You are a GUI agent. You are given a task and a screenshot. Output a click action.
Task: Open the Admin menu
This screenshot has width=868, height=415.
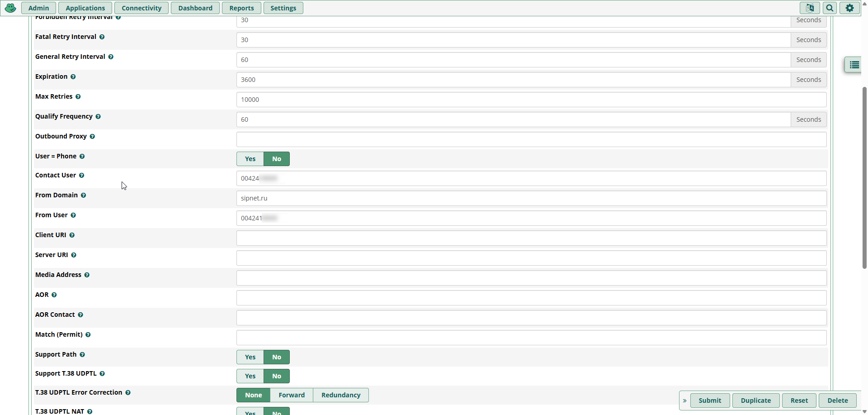coord(38,8)
